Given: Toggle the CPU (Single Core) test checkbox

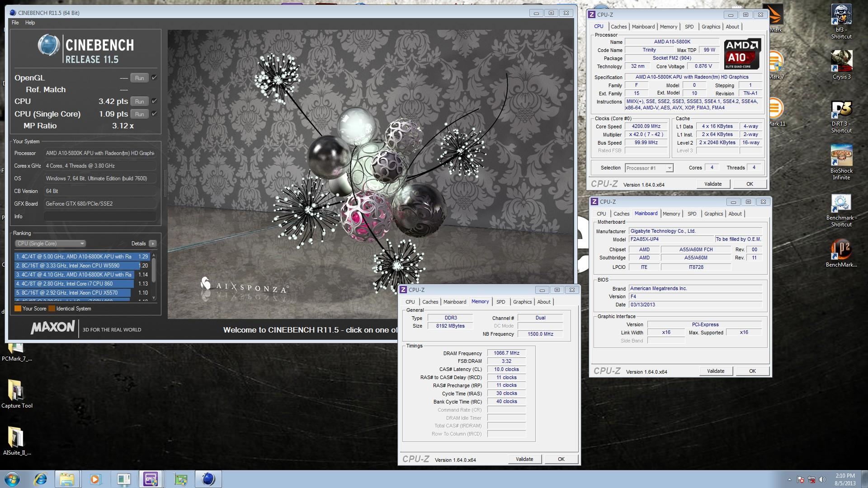Looking at the screenshot, I should [154, 114].
